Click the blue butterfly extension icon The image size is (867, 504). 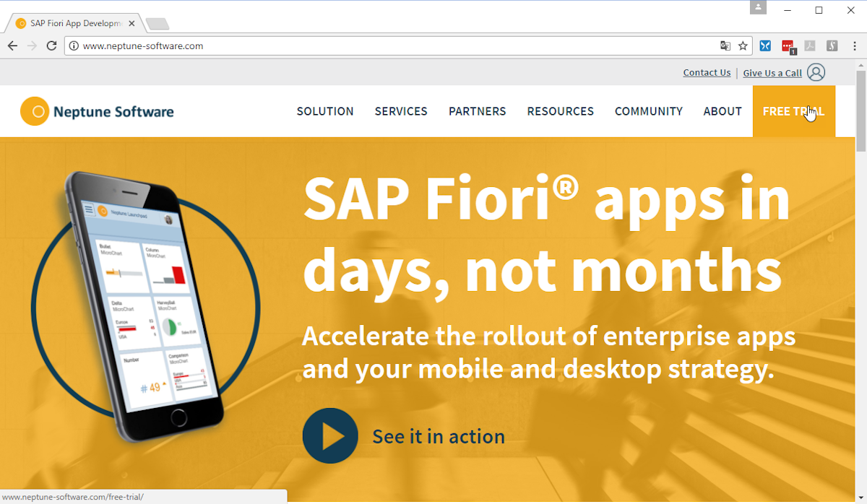point(765,45)
